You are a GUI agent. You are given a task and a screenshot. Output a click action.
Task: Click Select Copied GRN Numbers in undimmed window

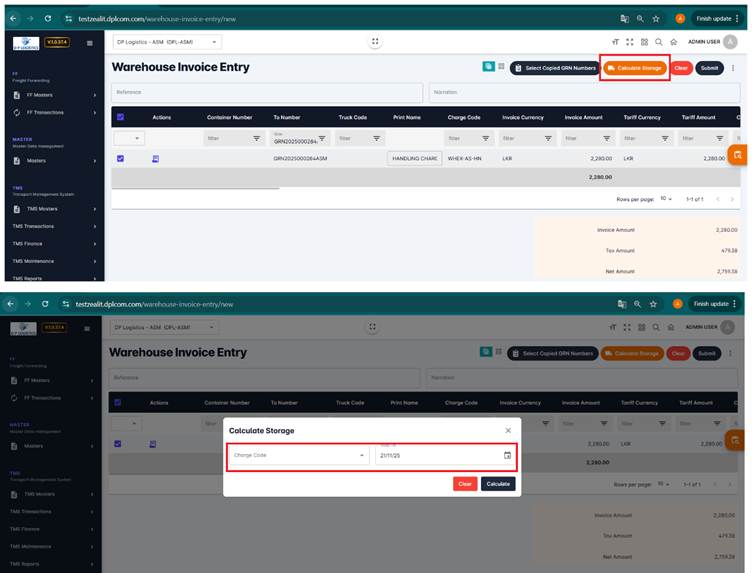tap(555, 68)
